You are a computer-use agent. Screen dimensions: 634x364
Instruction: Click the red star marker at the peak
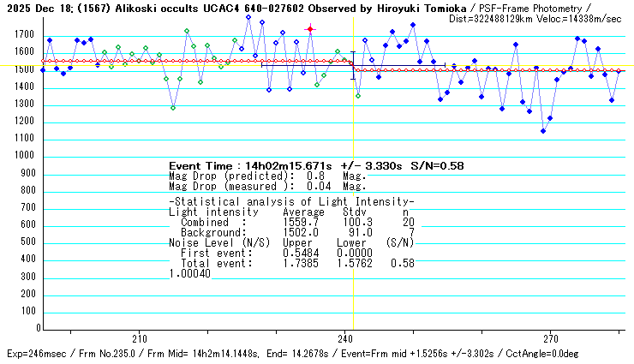pos(310,29)
